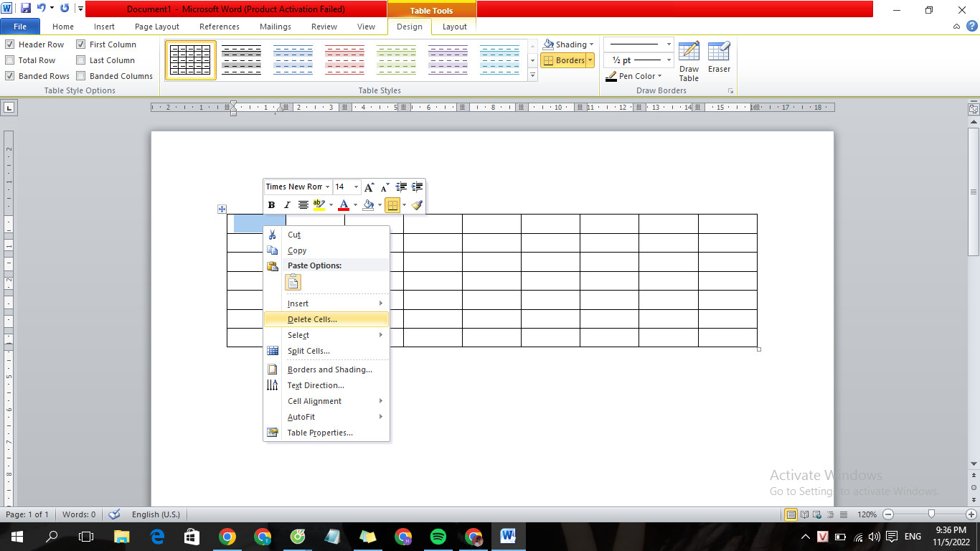The width and height of the screenshot is (980, 551).
Task: Click the Grow Font icon in the mini toolbar
Action: coord(369,187)
